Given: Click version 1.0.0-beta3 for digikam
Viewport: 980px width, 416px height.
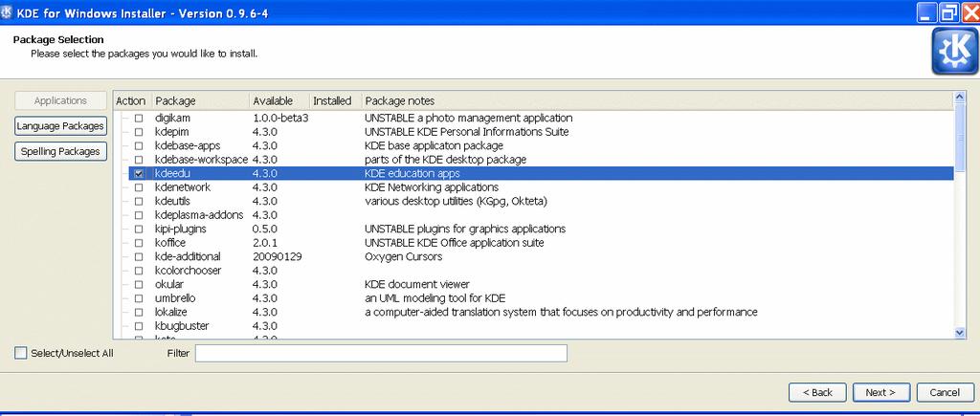Looking at the screenshot, I should 280,118.
